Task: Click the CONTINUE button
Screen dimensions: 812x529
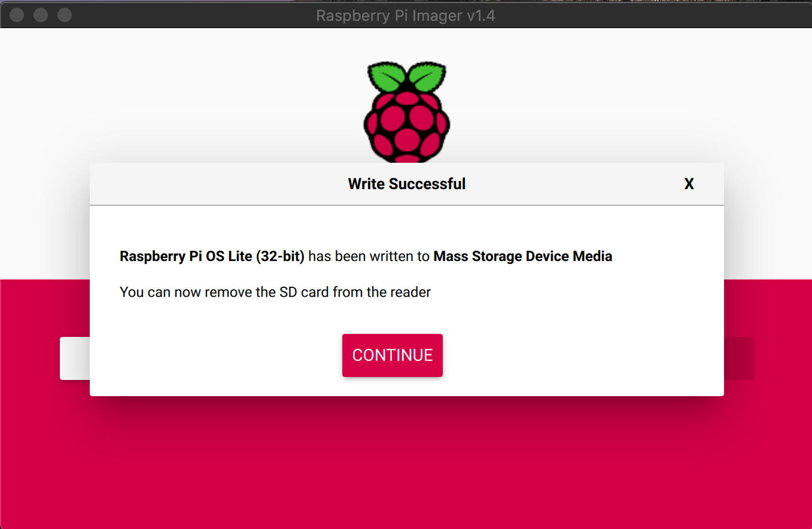Action: click(x=392, y=355)
